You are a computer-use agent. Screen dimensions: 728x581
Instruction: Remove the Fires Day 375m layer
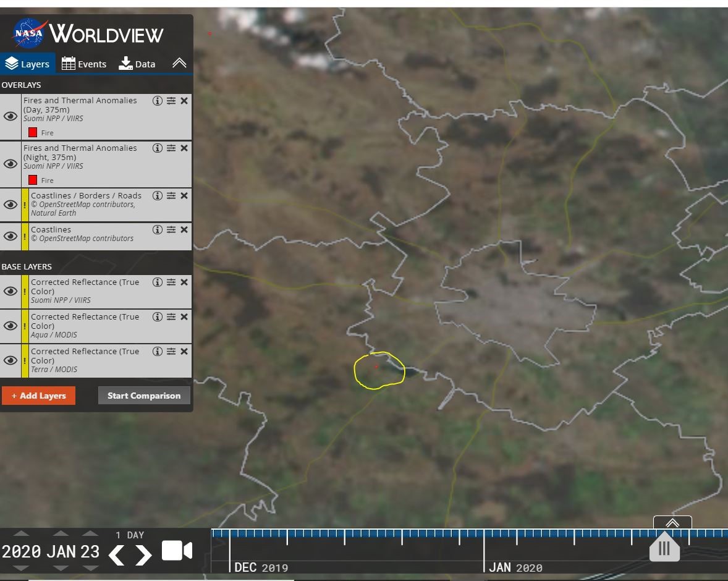pyautogui.click(x=184, y=101)
